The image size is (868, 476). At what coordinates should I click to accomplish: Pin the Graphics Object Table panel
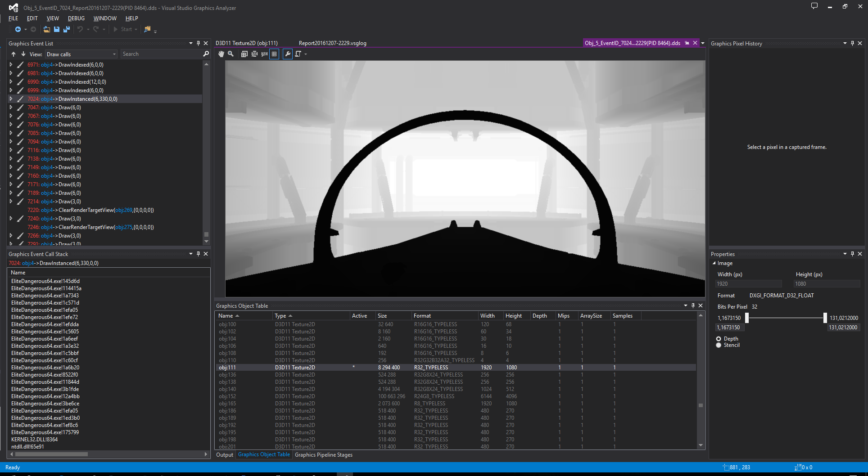[x=693, y=305]
